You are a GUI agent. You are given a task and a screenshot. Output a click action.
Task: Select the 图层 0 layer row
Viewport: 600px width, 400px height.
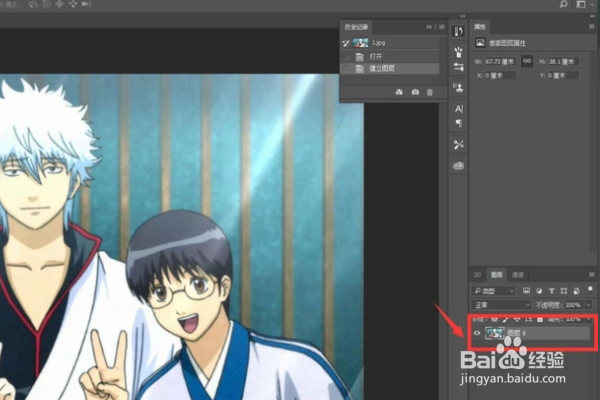[x=531, y=333]
